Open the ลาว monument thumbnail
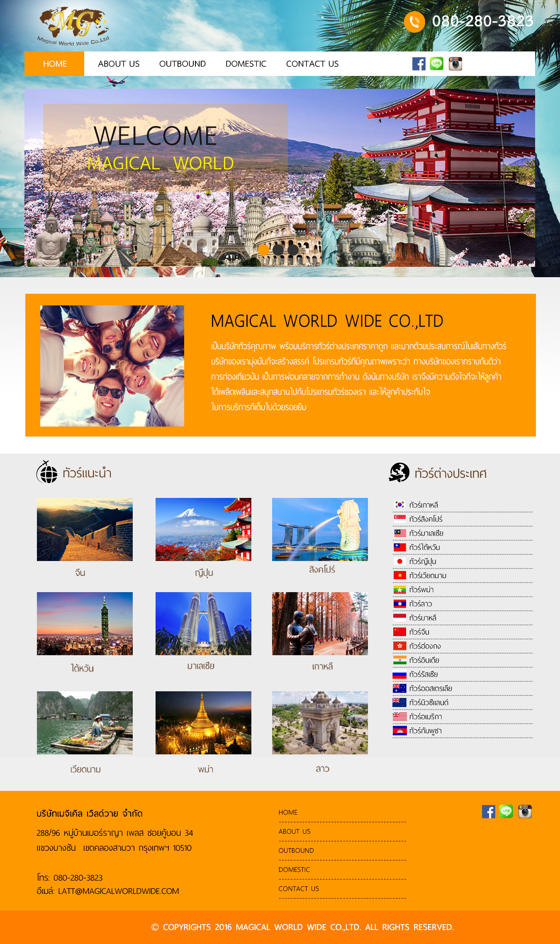This screenshot has height=944, width=560. click(320, 723)
